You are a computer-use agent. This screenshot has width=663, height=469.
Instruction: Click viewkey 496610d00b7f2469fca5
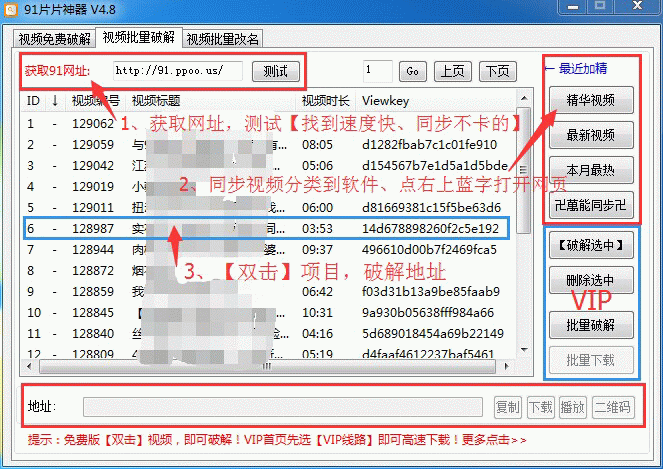tap(429, 250)
